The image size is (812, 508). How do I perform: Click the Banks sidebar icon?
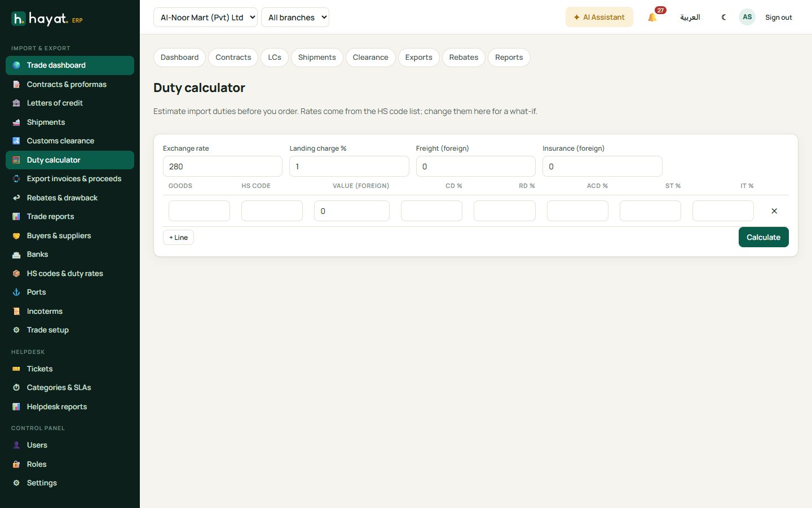pyautogui.click(x=16, y=255)
